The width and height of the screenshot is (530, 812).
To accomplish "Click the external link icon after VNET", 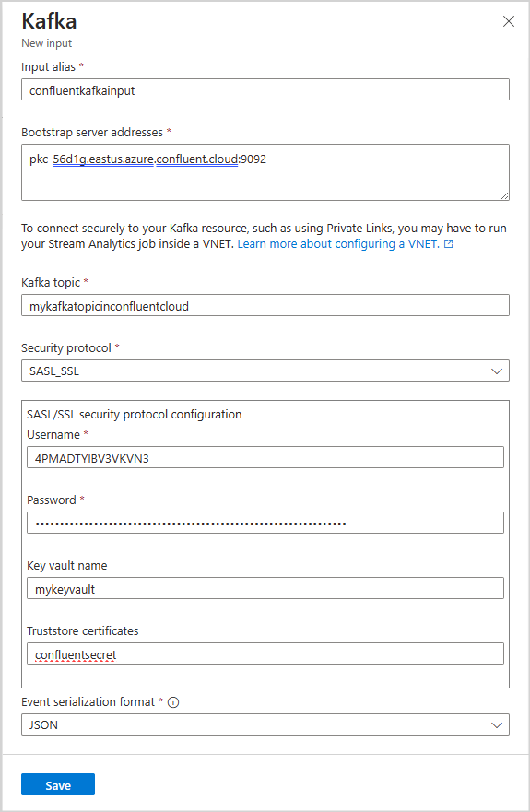I will tap(449, 244).
